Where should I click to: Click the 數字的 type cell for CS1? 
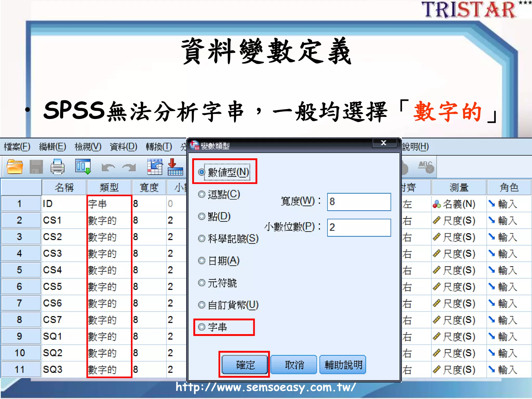pyautogui.click(x=109, y=221)
